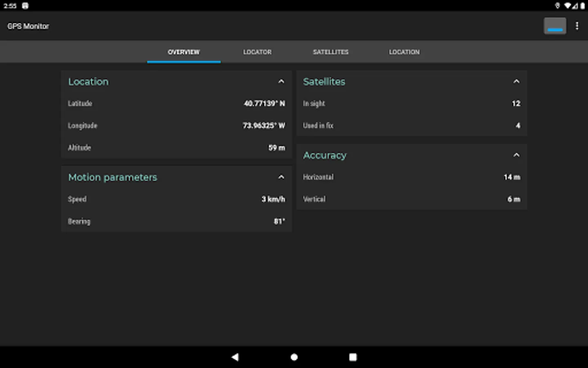Select the latitude value 40.77139° N
This screenshot has height=368, width=588.
tap(264, 103)
